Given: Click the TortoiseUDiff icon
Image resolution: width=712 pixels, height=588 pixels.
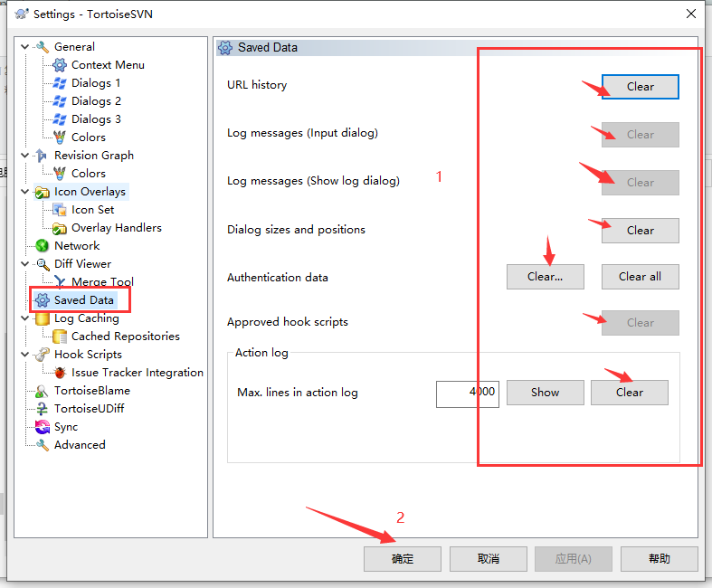Looking at the screenshot, I should tap(43, 409).
